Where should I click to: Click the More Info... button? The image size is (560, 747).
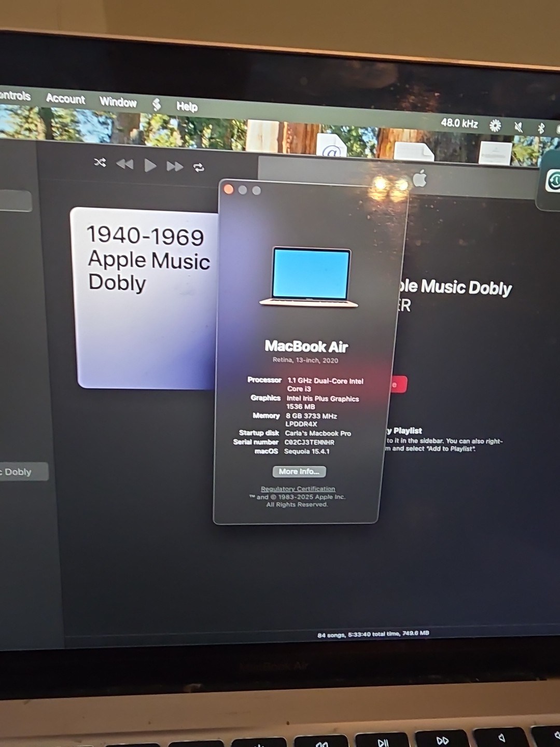coord(299,472)
